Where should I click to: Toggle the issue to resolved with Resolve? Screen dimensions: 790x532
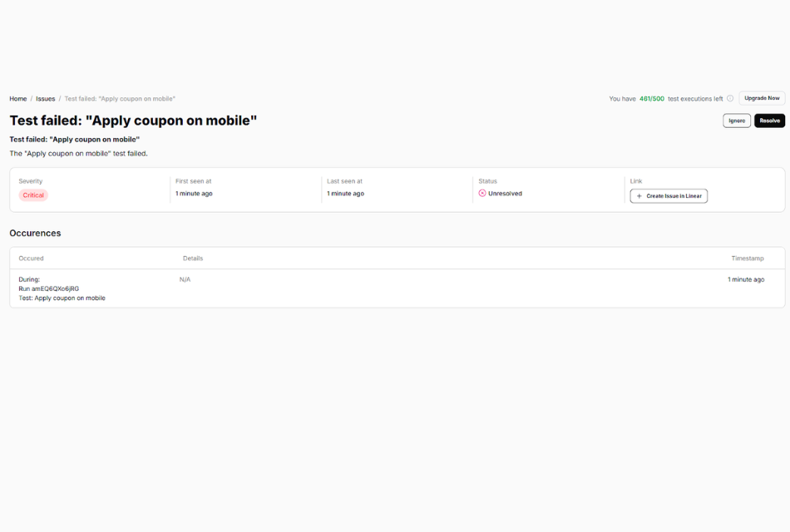pos(768,120)
